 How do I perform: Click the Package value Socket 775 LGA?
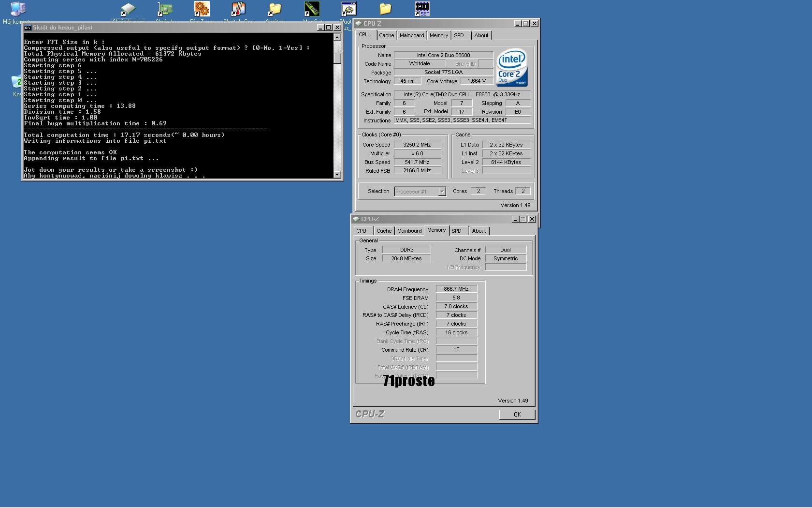click(444, 72)
